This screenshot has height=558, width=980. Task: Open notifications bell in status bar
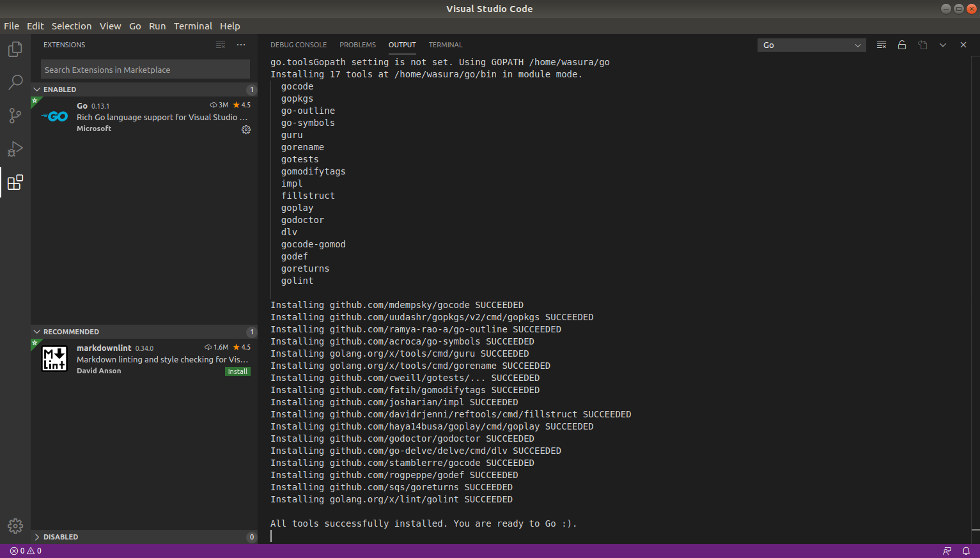(966, 551)
